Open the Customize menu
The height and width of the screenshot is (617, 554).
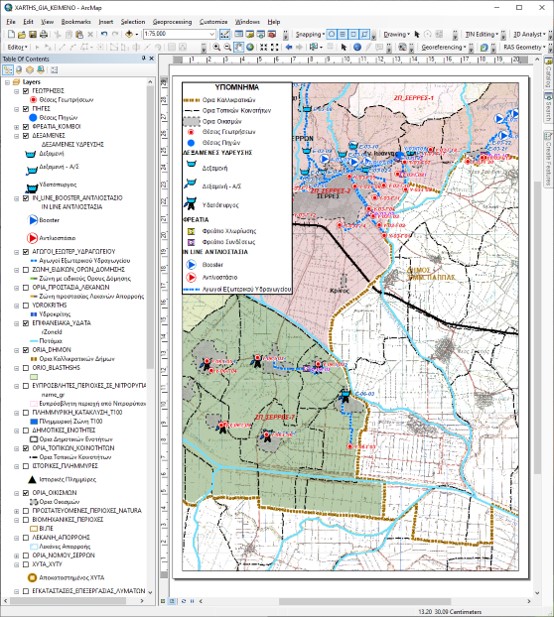[x=213, y=22]
